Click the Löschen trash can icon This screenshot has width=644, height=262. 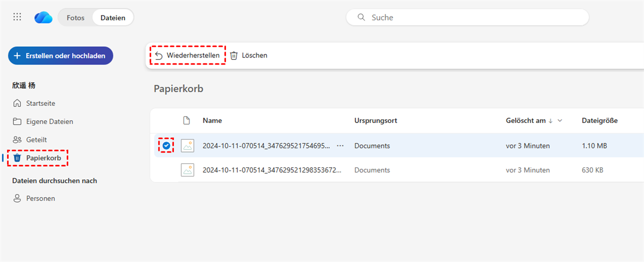(x=234, y=55)
